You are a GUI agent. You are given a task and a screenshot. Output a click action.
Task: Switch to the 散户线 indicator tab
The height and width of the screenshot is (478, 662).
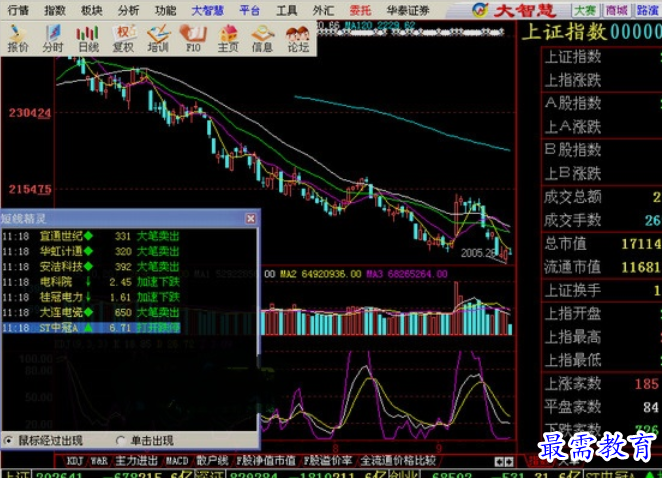[212, 461]
